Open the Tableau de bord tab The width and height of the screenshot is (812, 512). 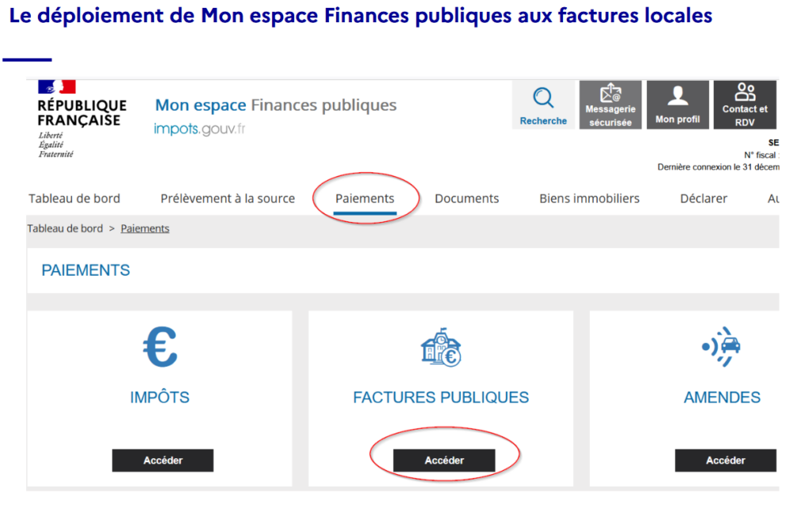click(75, 199)
